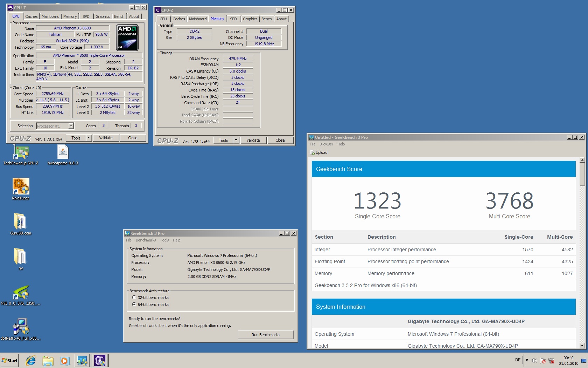Click the DE language indicator in the tray

pyautogui.click(x=518, y=360)
